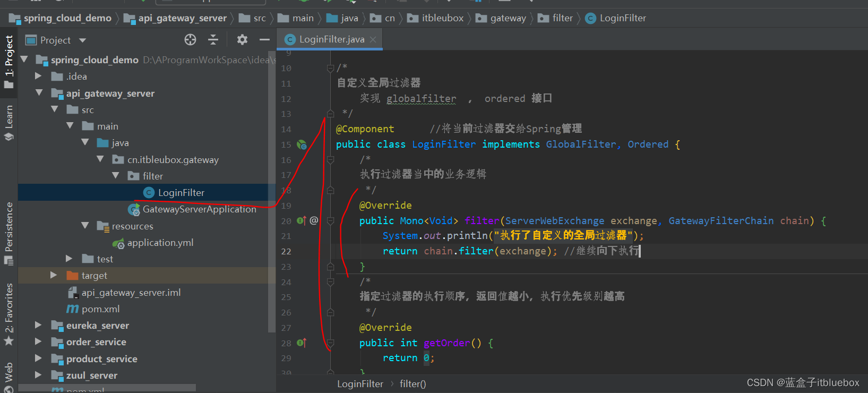
Task: Select the LoginFilter.java editor tab
Action: pyautogui.click(x=330, y=39)
